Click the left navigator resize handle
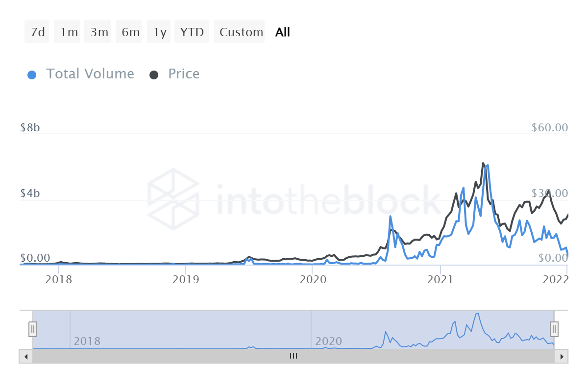 pyautogui.click(x=32, y=329)
